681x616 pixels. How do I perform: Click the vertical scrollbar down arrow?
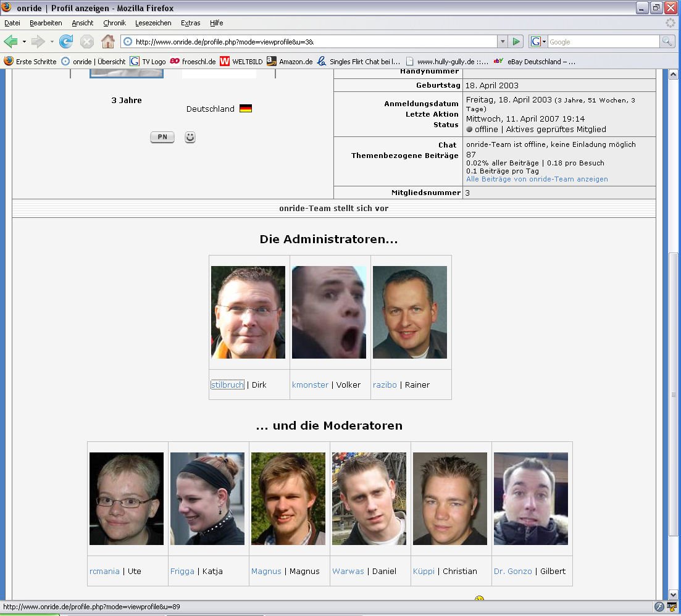(673, 594)
